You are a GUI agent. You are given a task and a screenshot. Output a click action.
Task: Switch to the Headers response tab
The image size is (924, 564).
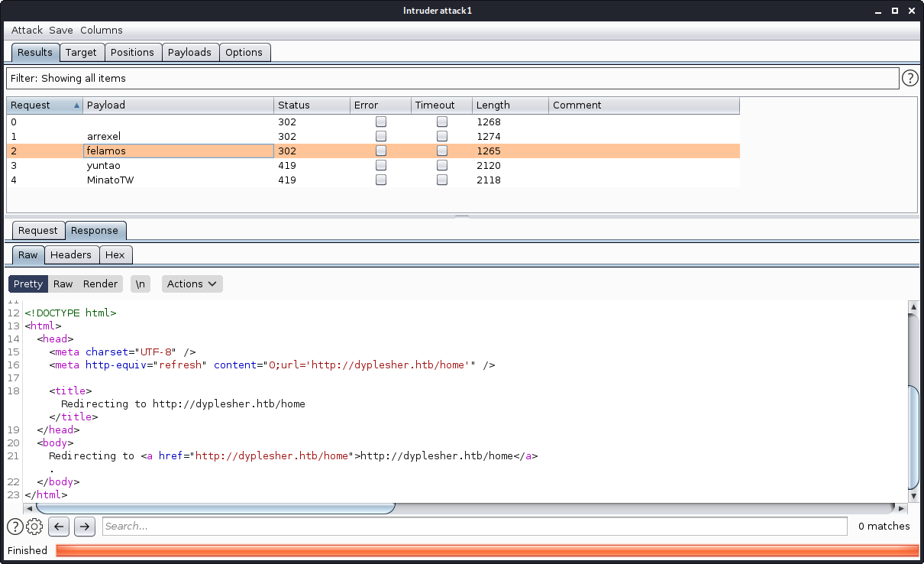click(x=70, y=254)
